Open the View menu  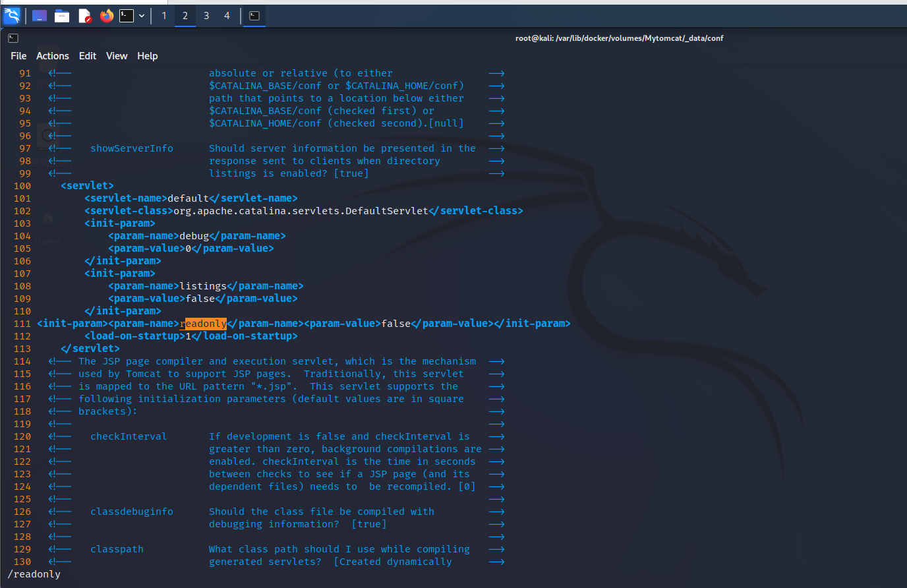(117, 56)
